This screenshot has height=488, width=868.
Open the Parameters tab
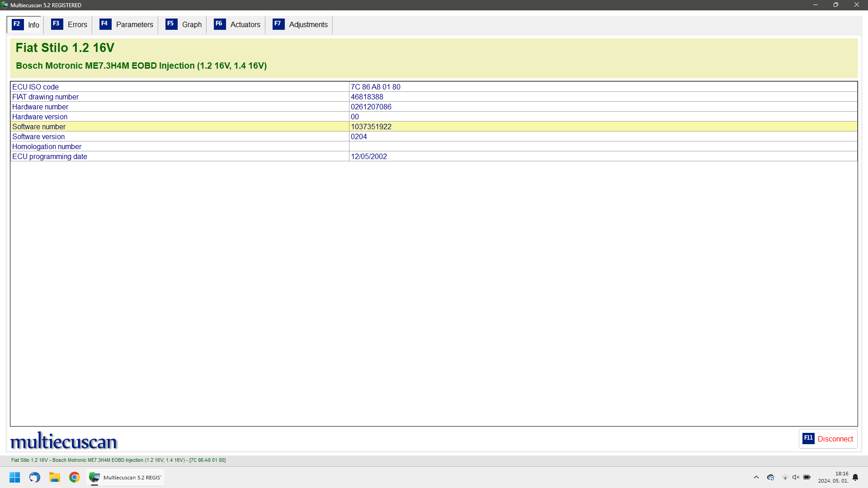pyautogui.click(x=126, y=24)
